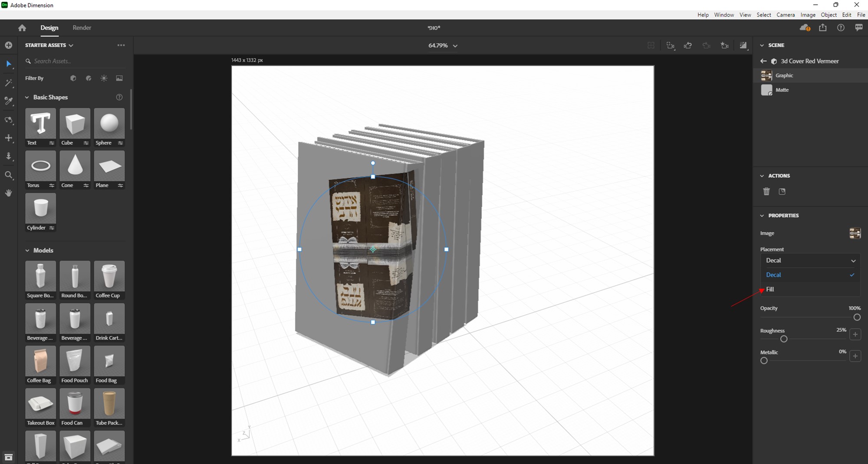This screenshot has height=464, width=868.
Task: Choose the Fill placement option
Action: [810, 289]
